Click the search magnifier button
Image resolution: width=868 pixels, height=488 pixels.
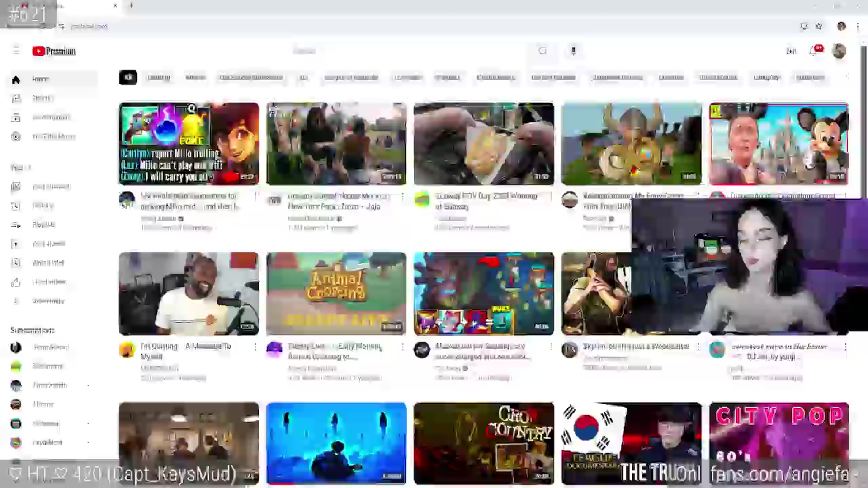click(x=542, y=51)
